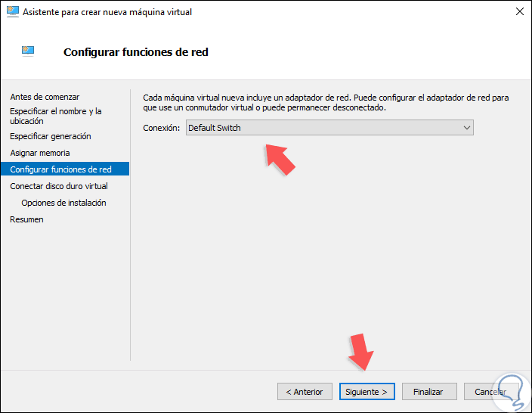Go to the Antes de comenzar step
Viewport: 532px width, 413px height.
tap(45, 97)
